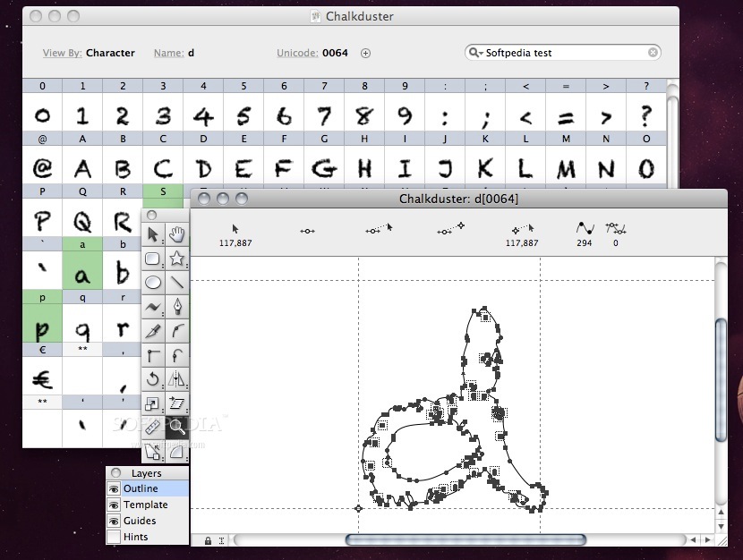Select the highlighted 'p' glyph cell

point(42,323)
